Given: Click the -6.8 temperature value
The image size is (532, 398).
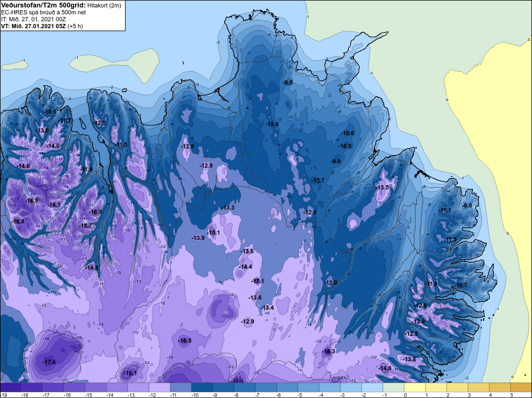Looking at the screenshot, I should [x=468, y=205].
